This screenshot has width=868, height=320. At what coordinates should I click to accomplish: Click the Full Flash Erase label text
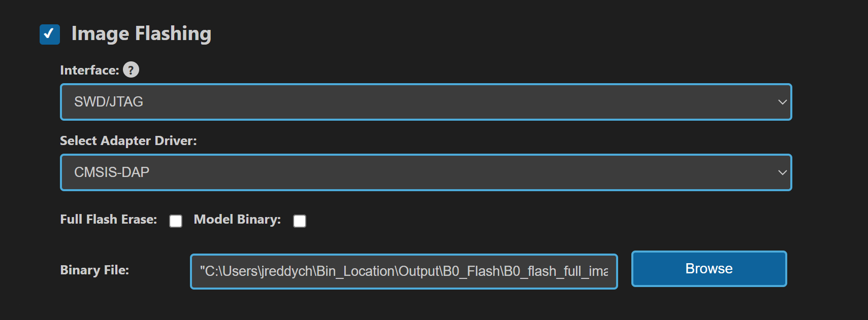click(x=108, y=220)
